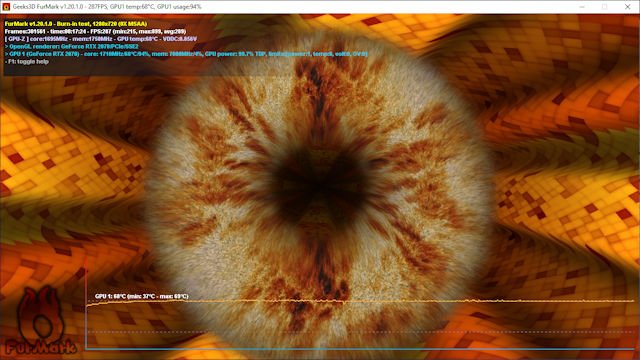This screenshot has width=640, height=360.
Task: Click the red vertical graph axis
Action: (86, 303)
